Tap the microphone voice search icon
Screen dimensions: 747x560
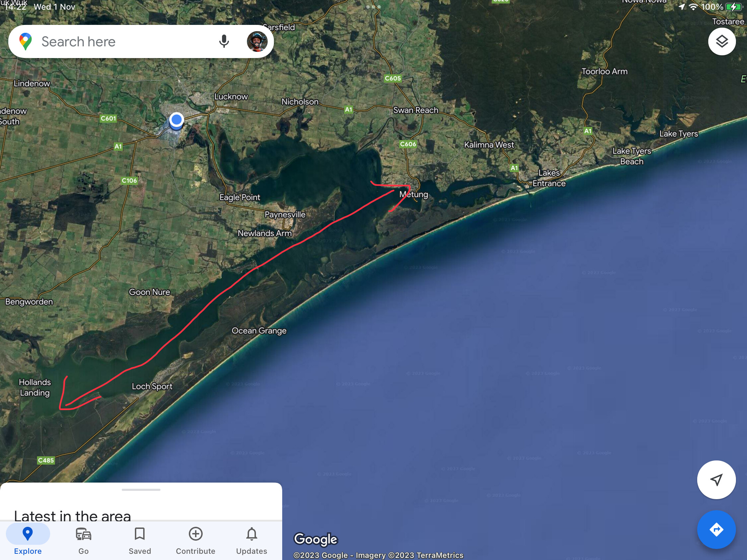(224, 41)
